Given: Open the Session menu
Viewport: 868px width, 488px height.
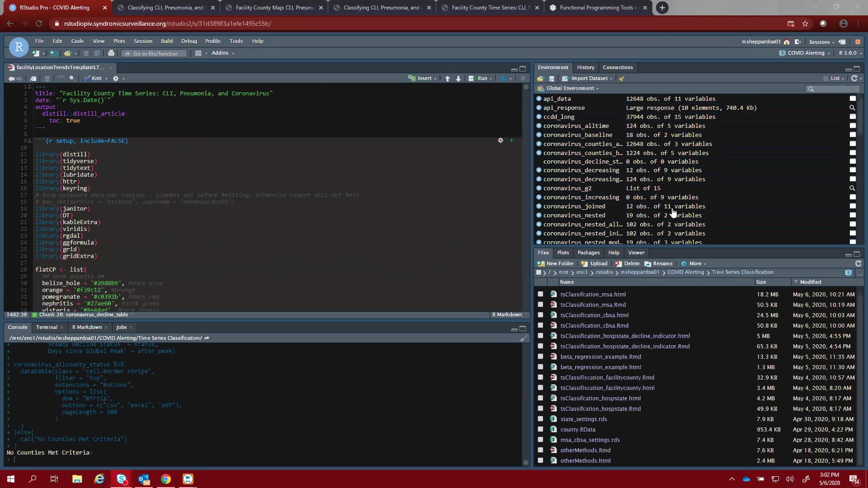Looking at the screenshot, I should [143, 41].
